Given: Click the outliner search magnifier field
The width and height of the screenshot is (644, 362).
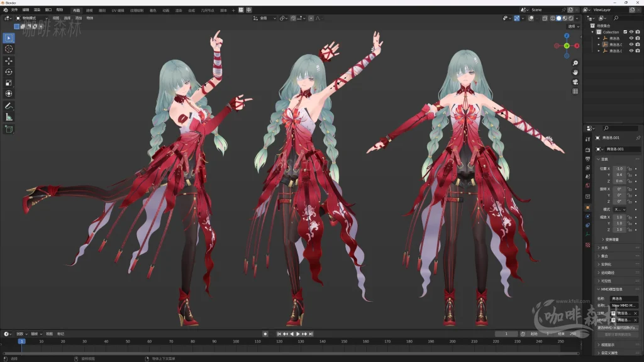Looking at the screenshot, I should [x=627, y=18].
